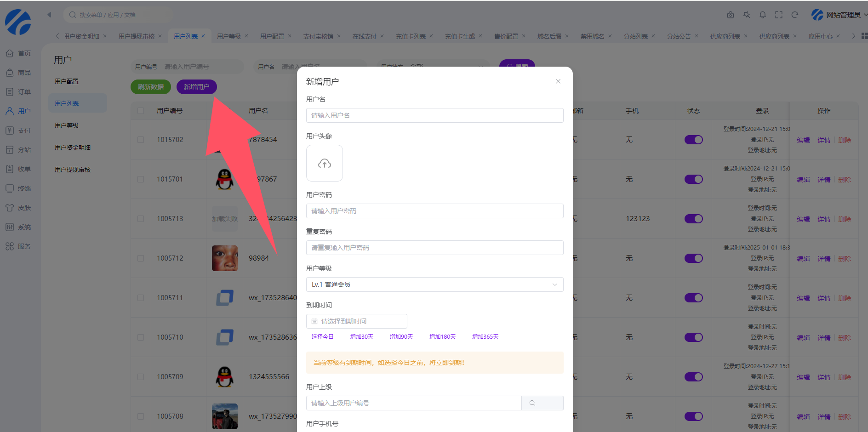
Task: Check the checkbox for user 1005709
Action: click(141, 376)
